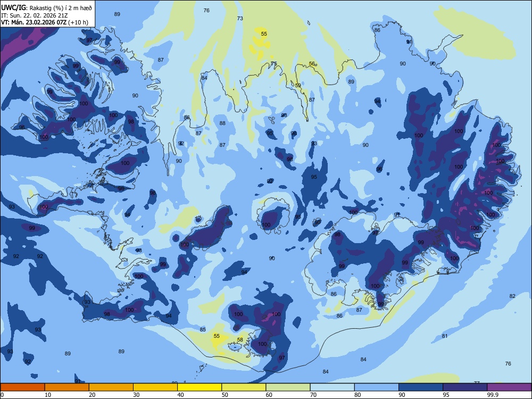Click the legend tick label '70'
The image size is (532, 399).
[313, 395]
